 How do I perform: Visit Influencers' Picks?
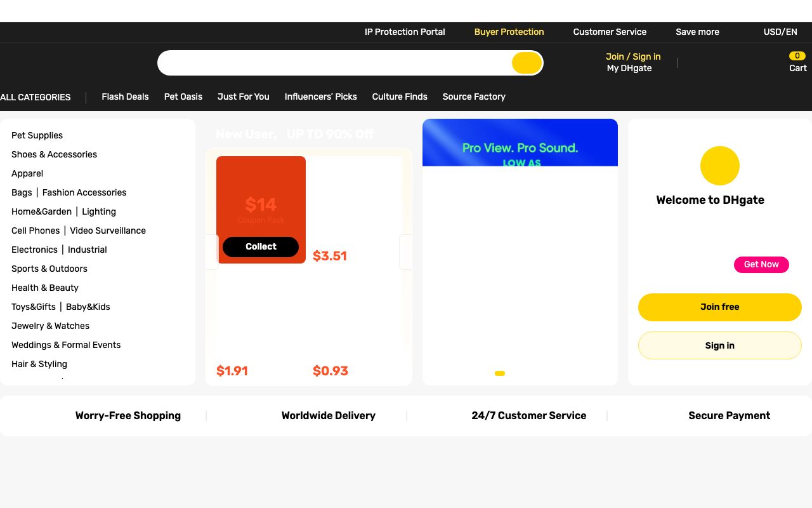pyautogui.click(x=321, y=97)
